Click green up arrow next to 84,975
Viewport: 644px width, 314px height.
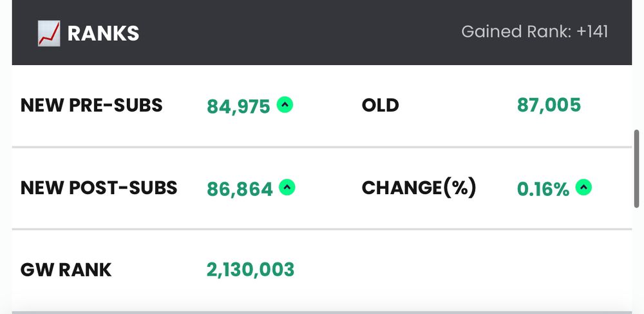(x=285, y=104)
